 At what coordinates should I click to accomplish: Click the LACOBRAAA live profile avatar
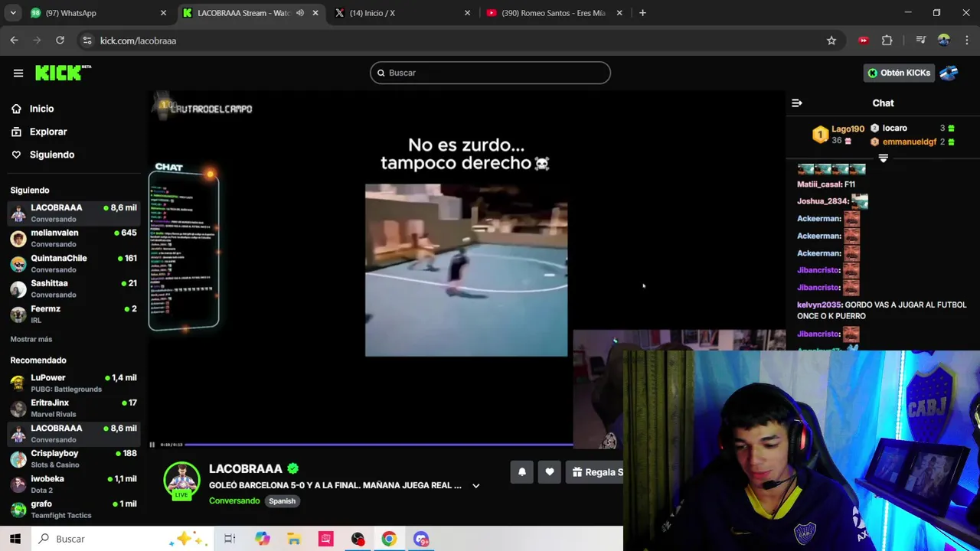181,481
